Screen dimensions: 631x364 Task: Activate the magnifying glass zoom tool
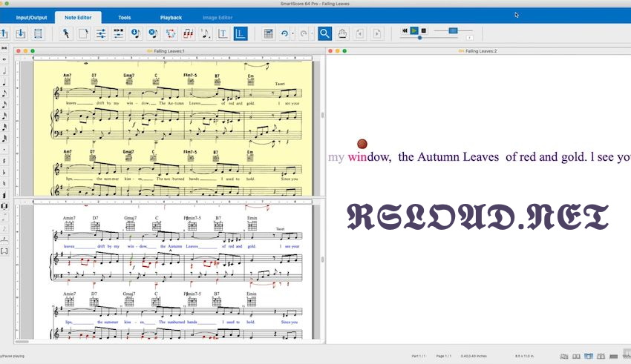(324, 33)
